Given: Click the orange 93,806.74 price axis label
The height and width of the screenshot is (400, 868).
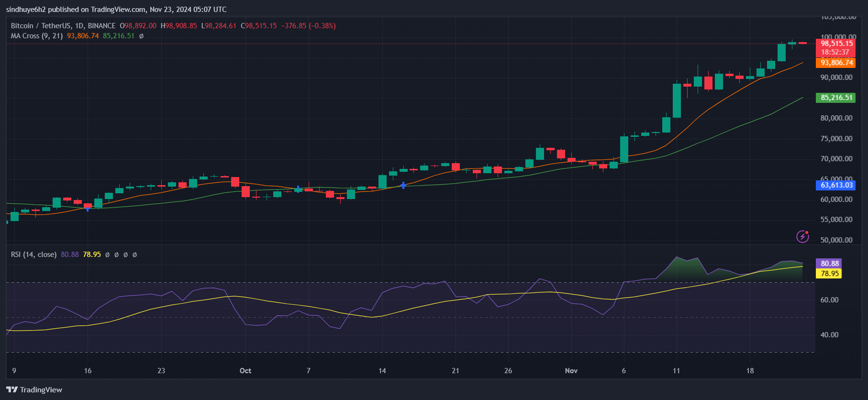Looking at the screenshot, I should point(836,63).
